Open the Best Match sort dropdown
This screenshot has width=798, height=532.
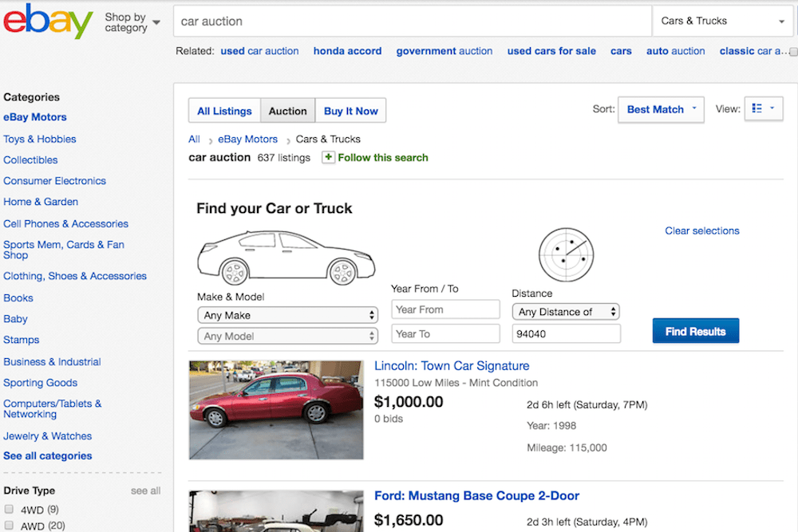coord(661,109)
